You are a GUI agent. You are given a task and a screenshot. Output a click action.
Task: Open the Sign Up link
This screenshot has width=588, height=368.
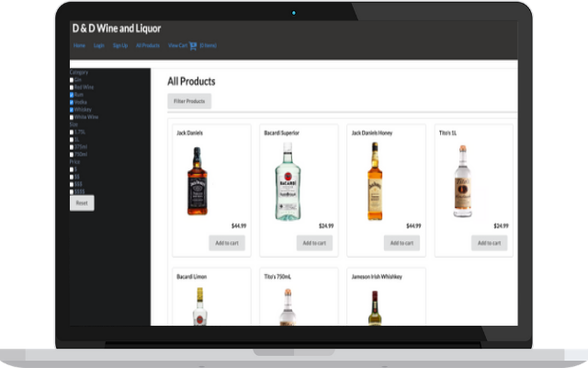tap(120, 45)
